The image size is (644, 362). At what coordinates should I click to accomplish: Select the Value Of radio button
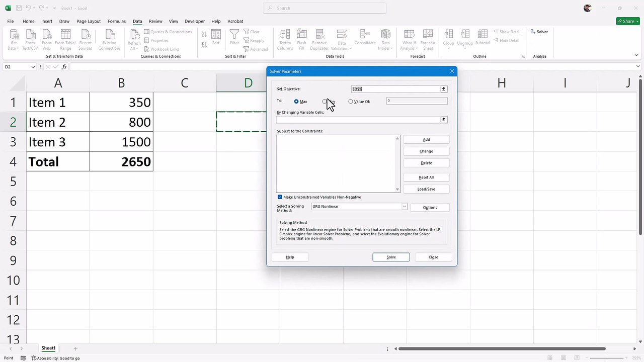click(351, 102)
